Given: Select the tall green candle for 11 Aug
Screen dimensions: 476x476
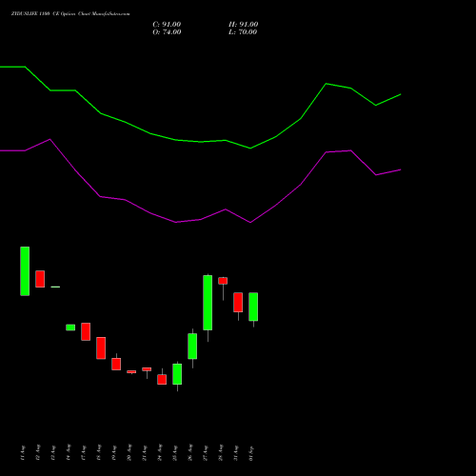Looking at the screenshot, I should (25, 271).
